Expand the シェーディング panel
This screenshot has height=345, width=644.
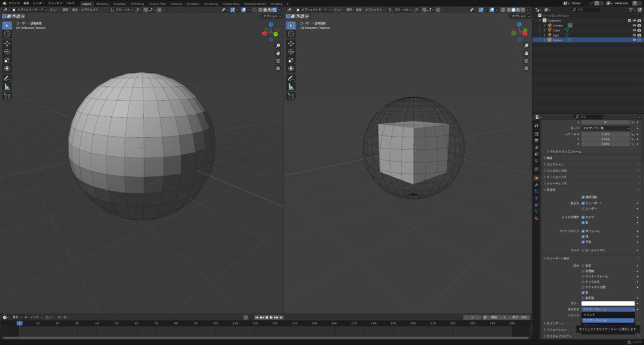pos(555,183)
